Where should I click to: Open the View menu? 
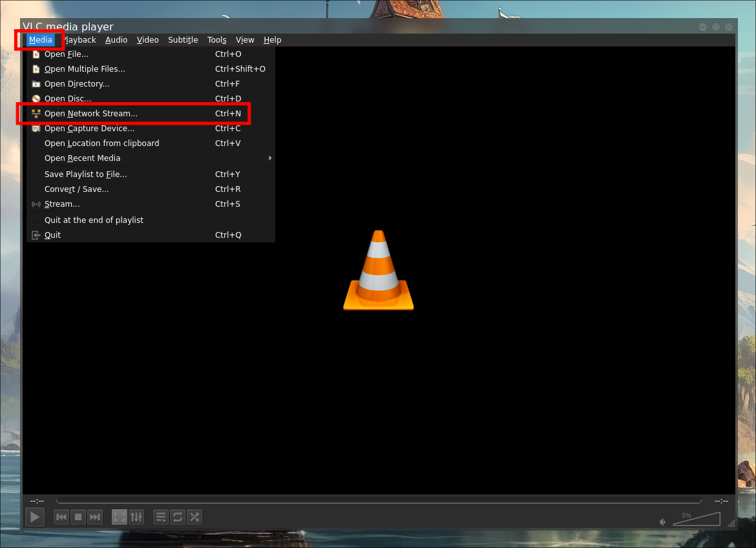245,40
